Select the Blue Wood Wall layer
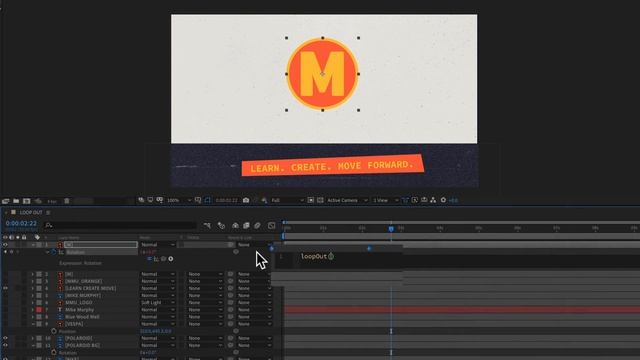 click(x=82, y=317)
